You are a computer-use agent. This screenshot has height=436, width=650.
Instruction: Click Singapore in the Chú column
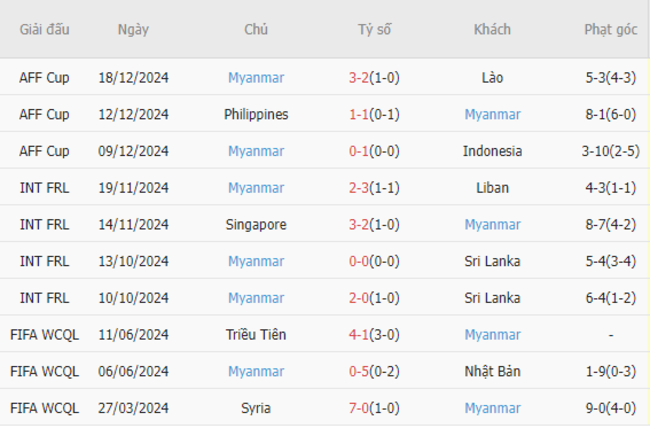(x=256, y=225)
